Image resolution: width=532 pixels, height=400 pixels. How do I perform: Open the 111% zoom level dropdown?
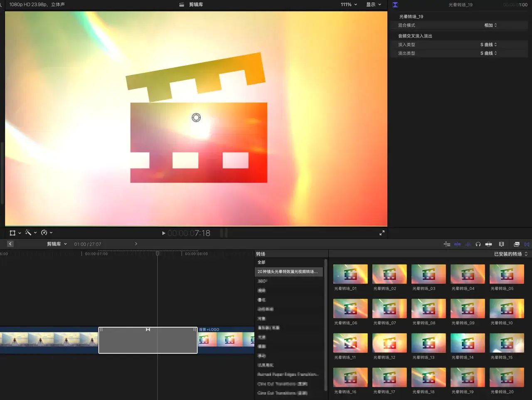349,5
